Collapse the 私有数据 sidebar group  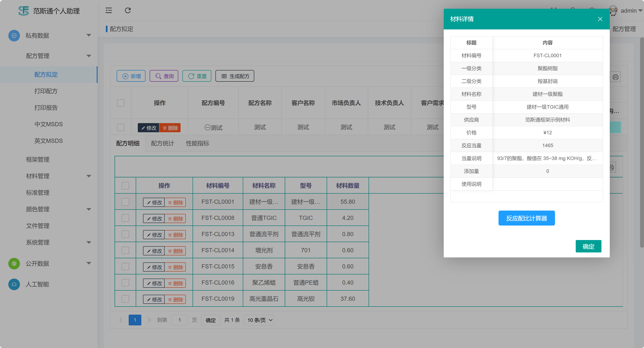(88, 35)
